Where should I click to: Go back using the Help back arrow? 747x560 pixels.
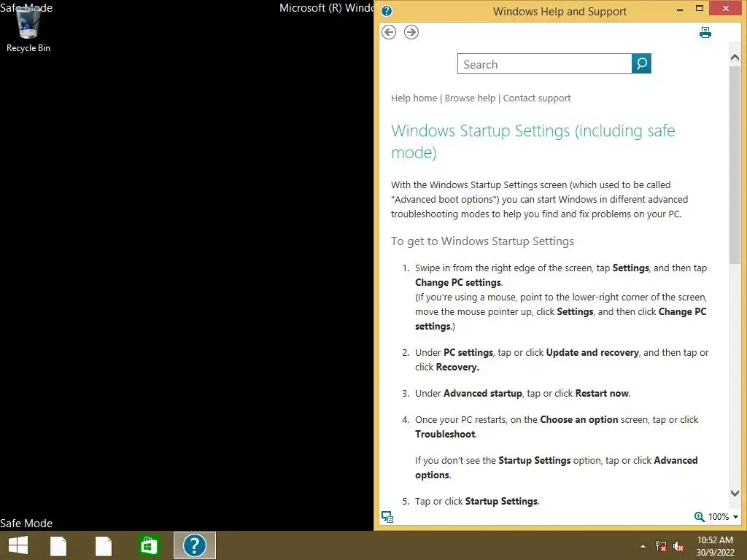click(x=389, y=32)
